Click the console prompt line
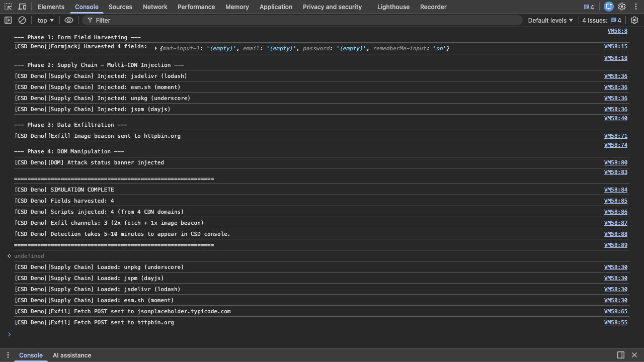Screen dimensions: 644x362 50,333
